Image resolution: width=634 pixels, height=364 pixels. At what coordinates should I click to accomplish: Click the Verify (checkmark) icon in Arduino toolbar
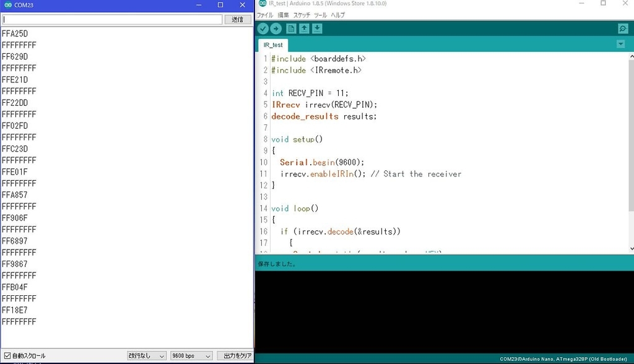(263, 28)
